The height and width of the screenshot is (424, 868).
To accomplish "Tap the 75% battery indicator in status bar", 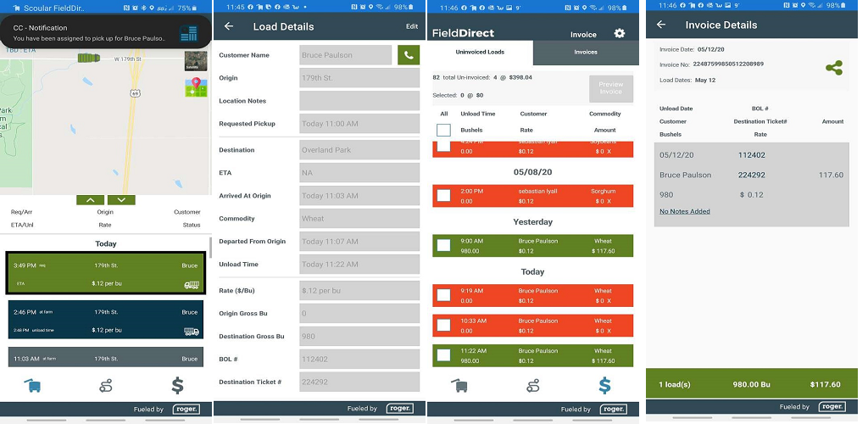I will 194,8.
